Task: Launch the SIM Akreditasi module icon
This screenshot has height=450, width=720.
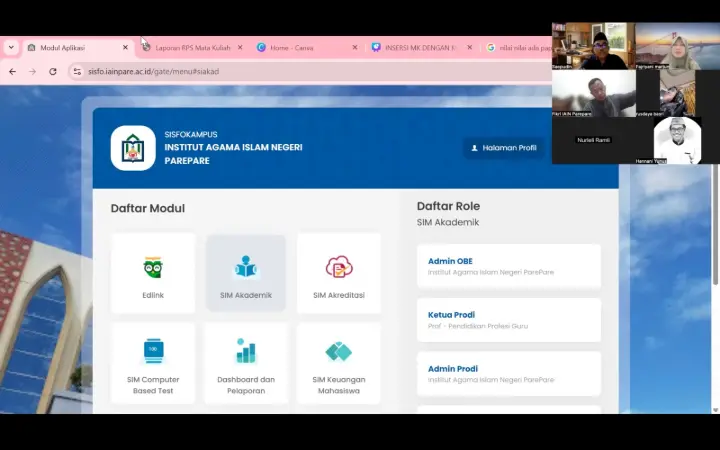Action: [339, 268]
